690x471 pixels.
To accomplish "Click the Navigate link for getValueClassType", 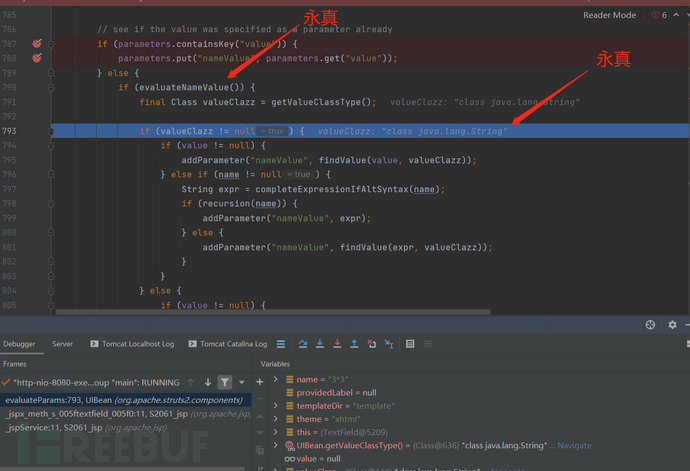I will click(x=573, y=445).
